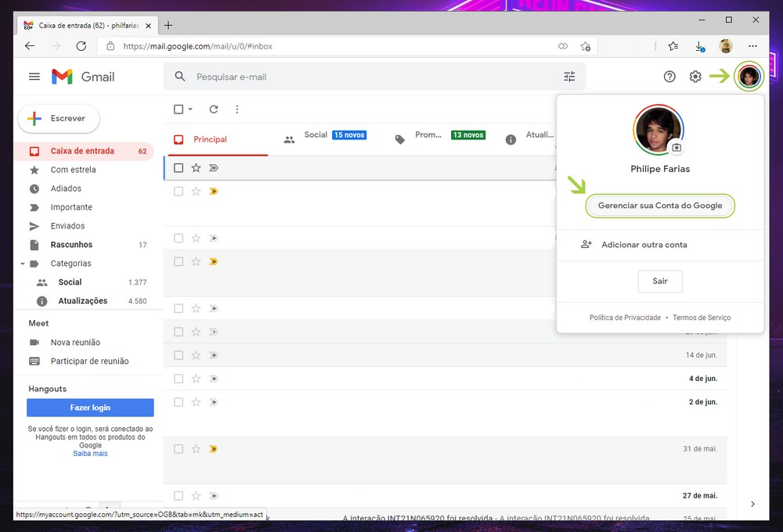The image size is (783, 532).
Task: Click Gerenciar sua Conta do Google
Action: click(659, 206)
